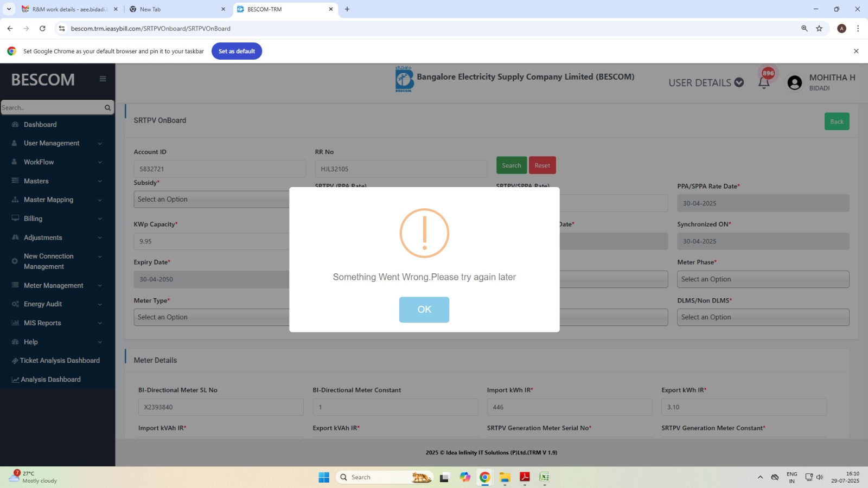The width and height of the screenshot is (868, 488).
Task: Expand the USER DETAILS dropdown
Action: (705, 83)
